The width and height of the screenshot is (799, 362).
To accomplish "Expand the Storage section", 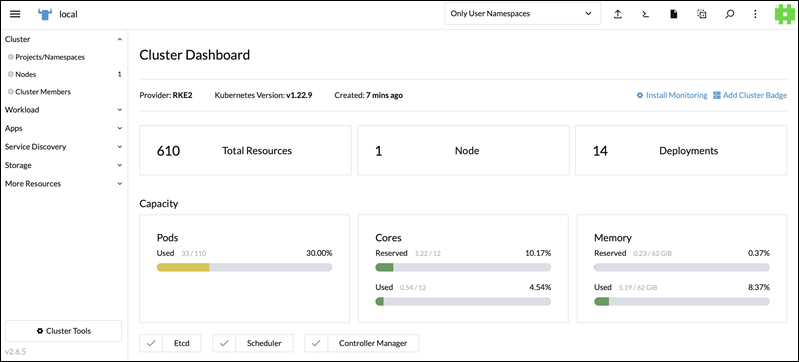I will click(64, 165).
